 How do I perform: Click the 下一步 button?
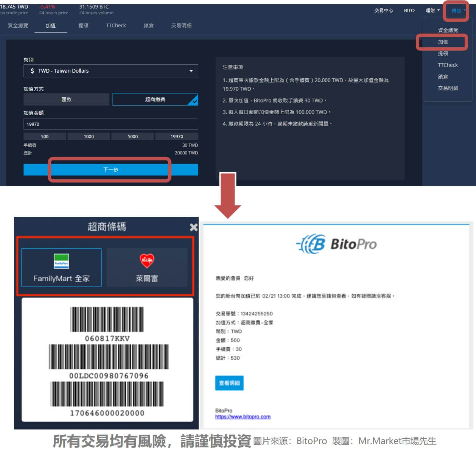(111, 170)
